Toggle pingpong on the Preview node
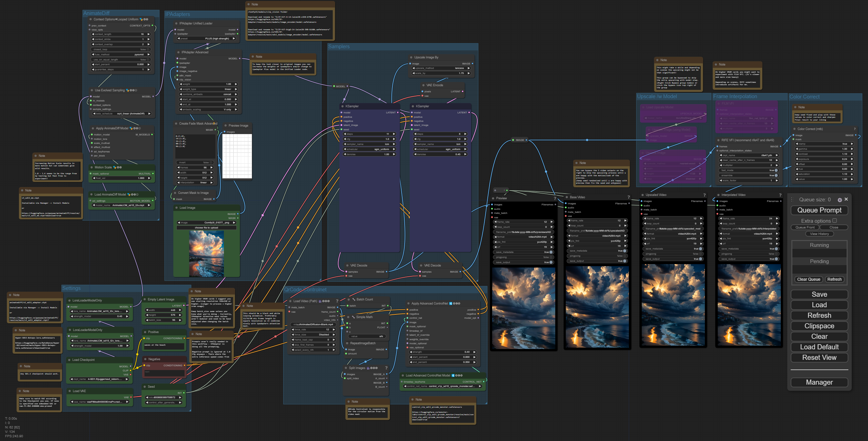 (550, 257)
